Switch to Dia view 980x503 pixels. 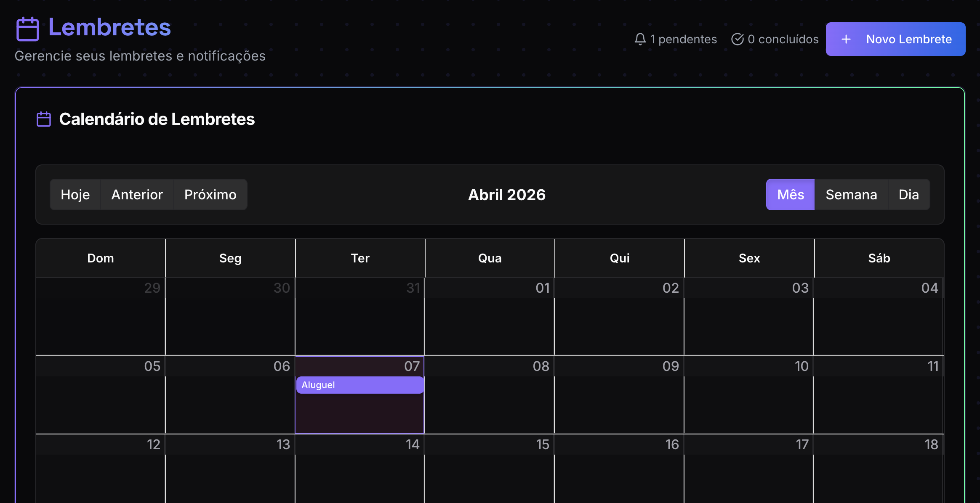click(x=908, y=194)
